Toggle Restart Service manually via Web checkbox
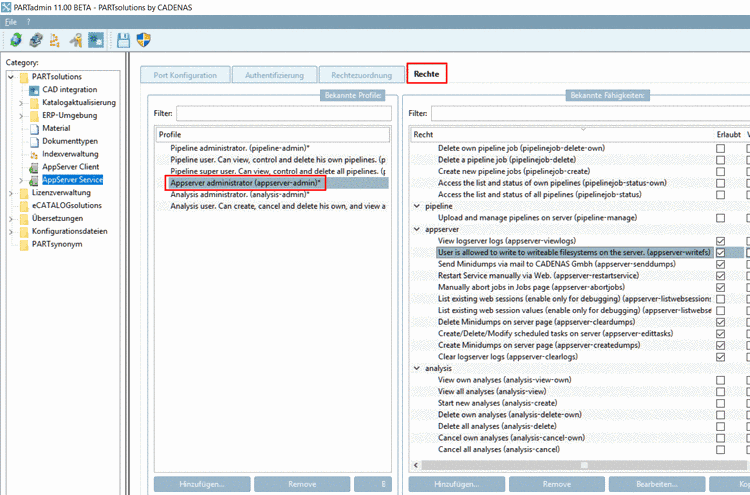750x495 pixels. click(x=720, y=276)
